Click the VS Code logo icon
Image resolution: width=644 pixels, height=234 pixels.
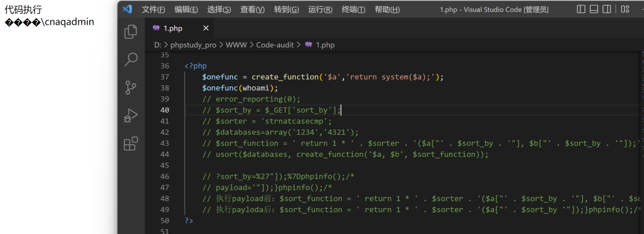point(127,9)
